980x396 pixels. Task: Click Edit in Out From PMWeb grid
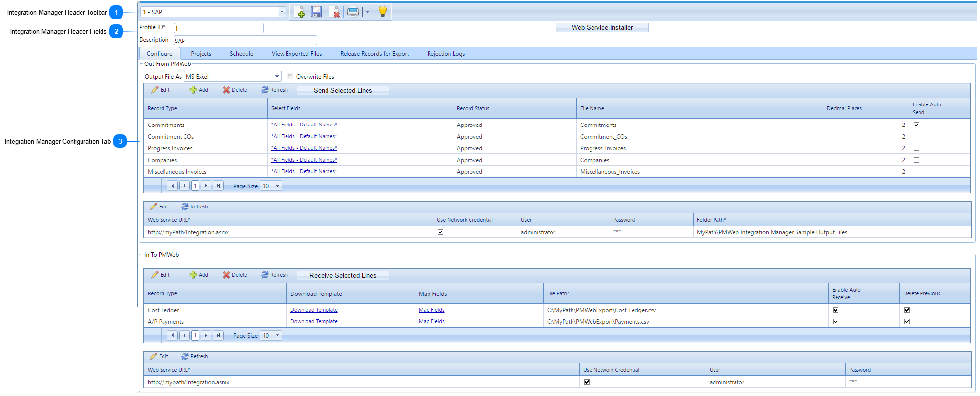pos(160,90)
